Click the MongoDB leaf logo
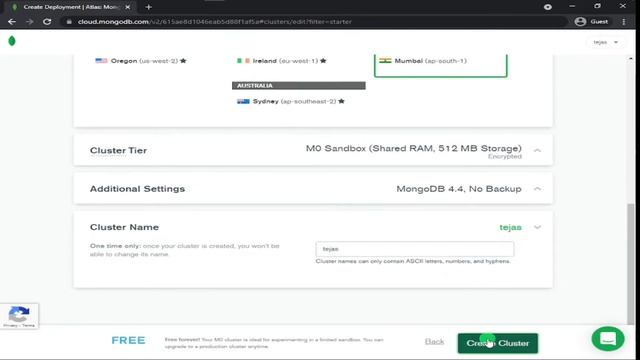640x360 pixels. coord(12,41)
